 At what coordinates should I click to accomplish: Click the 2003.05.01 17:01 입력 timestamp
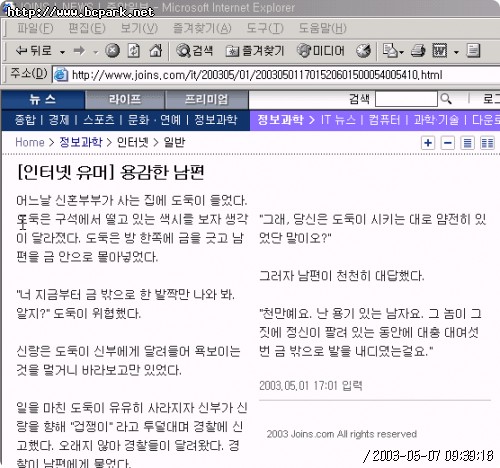311,386
